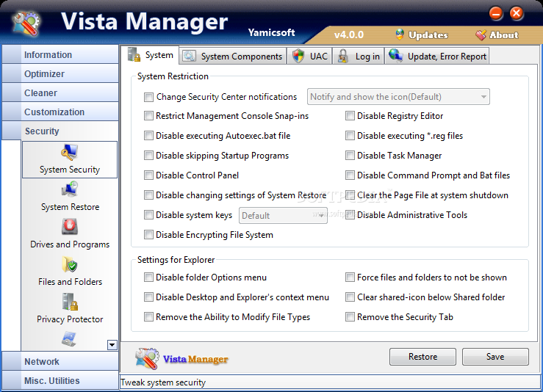Toggle Remove the Security Tab
Screen dimensions: 543x392
(350, 317)
